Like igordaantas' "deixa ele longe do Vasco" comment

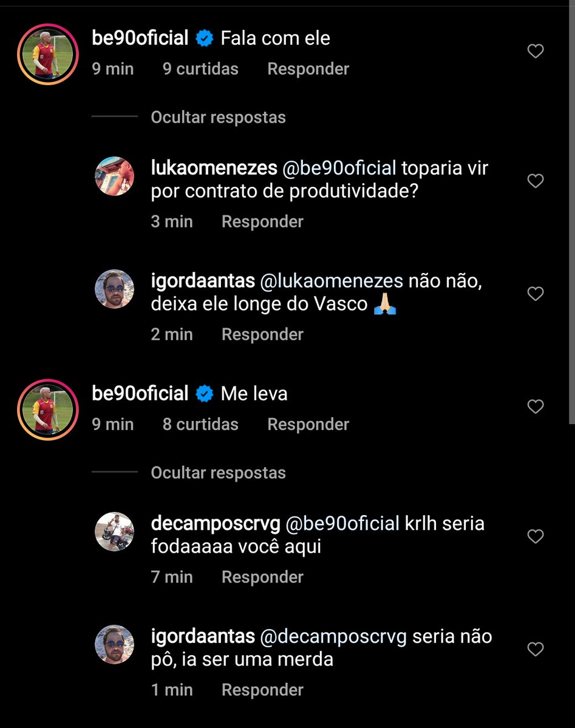[x=535, y=294]
